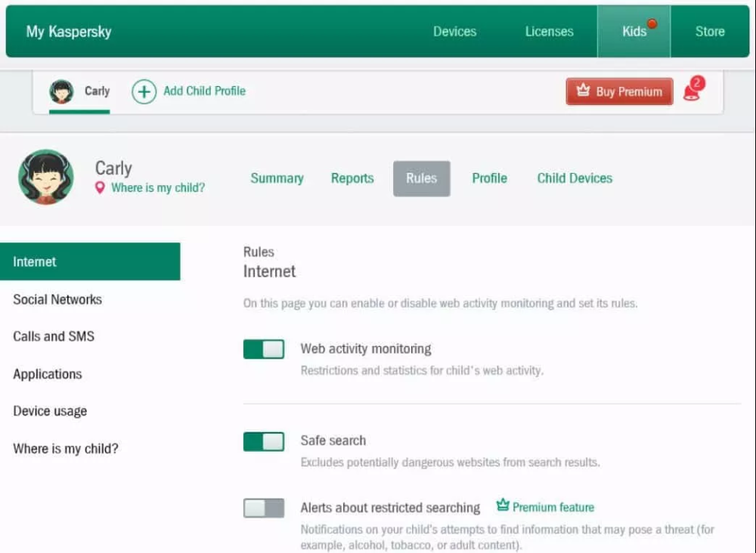Open the Profile tab for Carly

489,178
